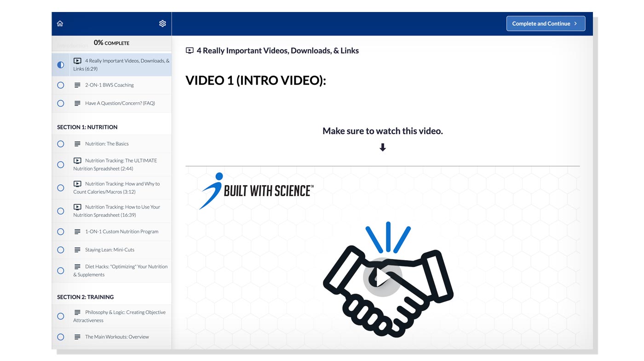Viewport: 644px width, 361px height.
Task: Click video icon for ULTIMATE Nutrition Spreadsheet lecture
Action: (77, 161)
